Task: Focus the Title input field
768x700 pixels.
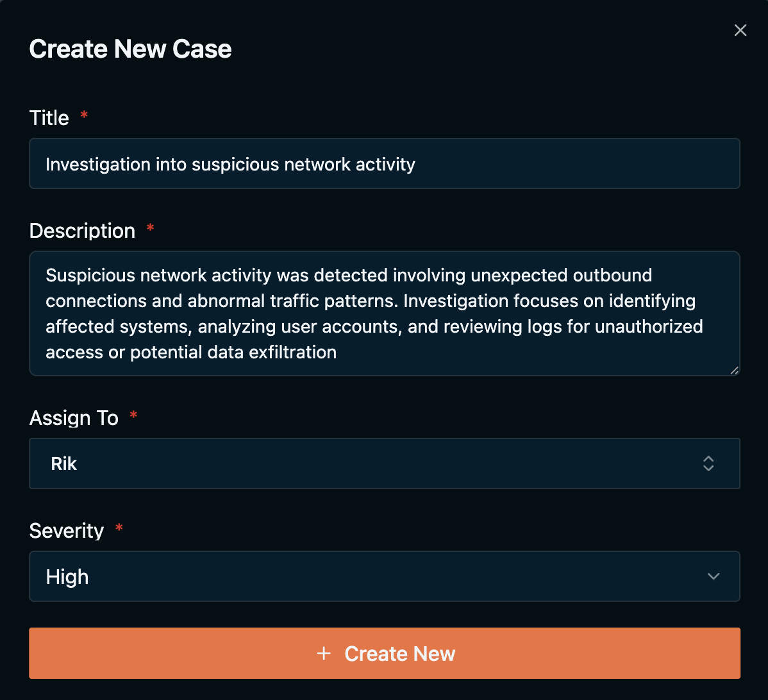Action: coord(385,164)
